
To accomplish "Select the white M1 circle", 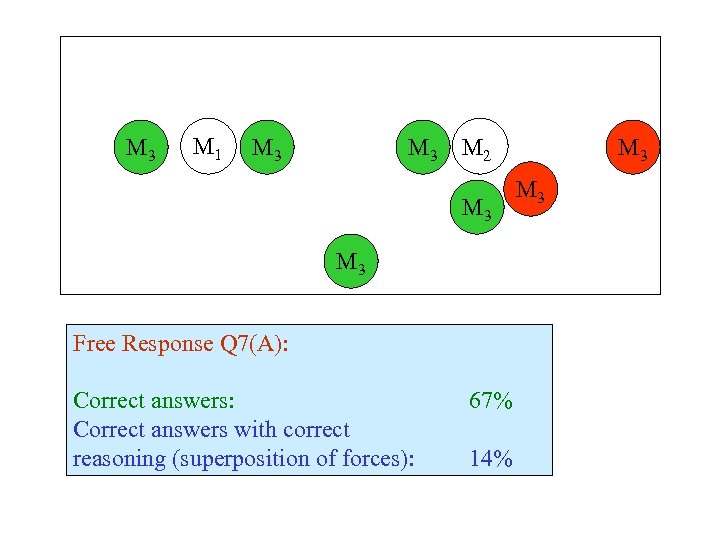I will pos(207,149).
